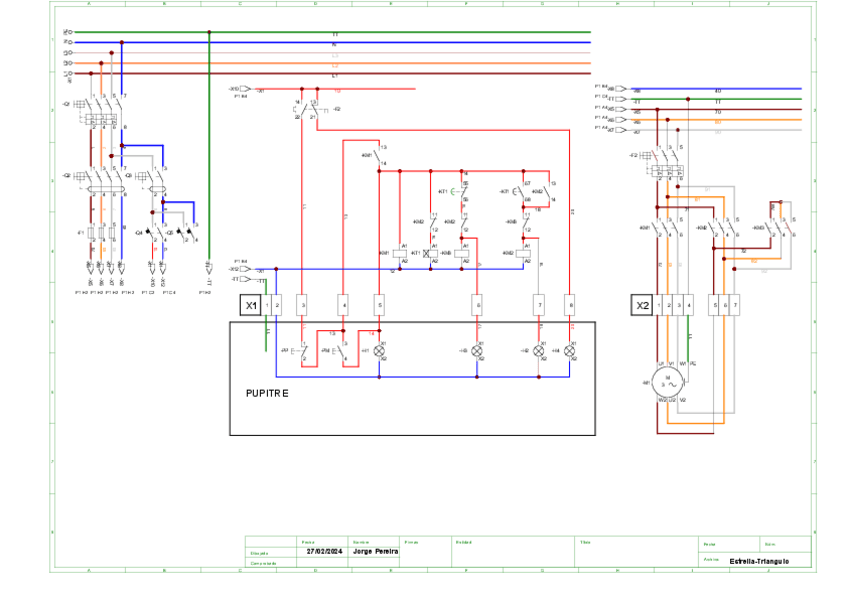Viewport: 848px width, 599px height.
Task: Click the H4 indicator lamp symbol
Action: pyautogui.click(x=570, y=351)
